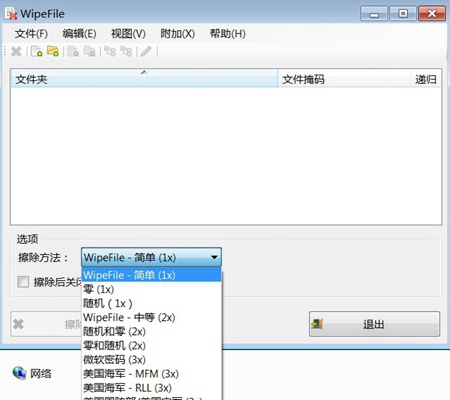Pick 零和随机 (2x) wipe method

tap(151, 345)
